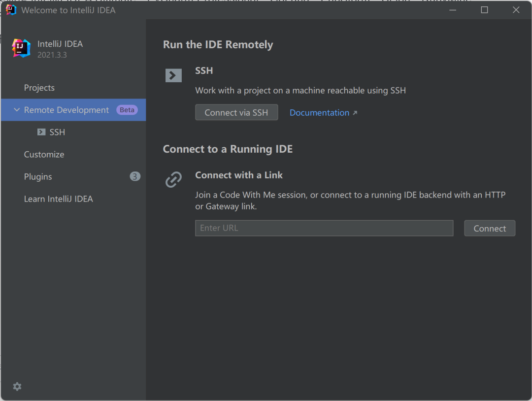Click the Connect to a Running IDE heading
Image resolution: width=532 pixels, height=401 pixels.
coord(228,149)
